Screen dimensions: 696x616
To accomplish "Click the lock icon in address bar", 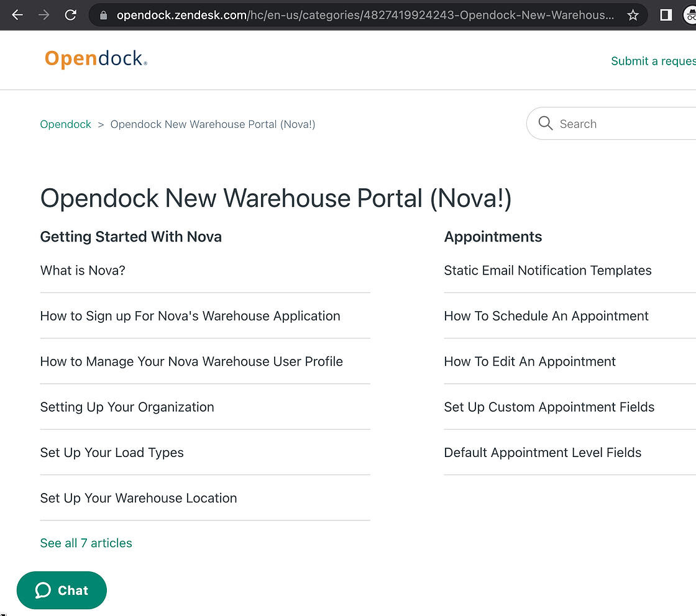I will pyautogui.click(x=103, y=16).
